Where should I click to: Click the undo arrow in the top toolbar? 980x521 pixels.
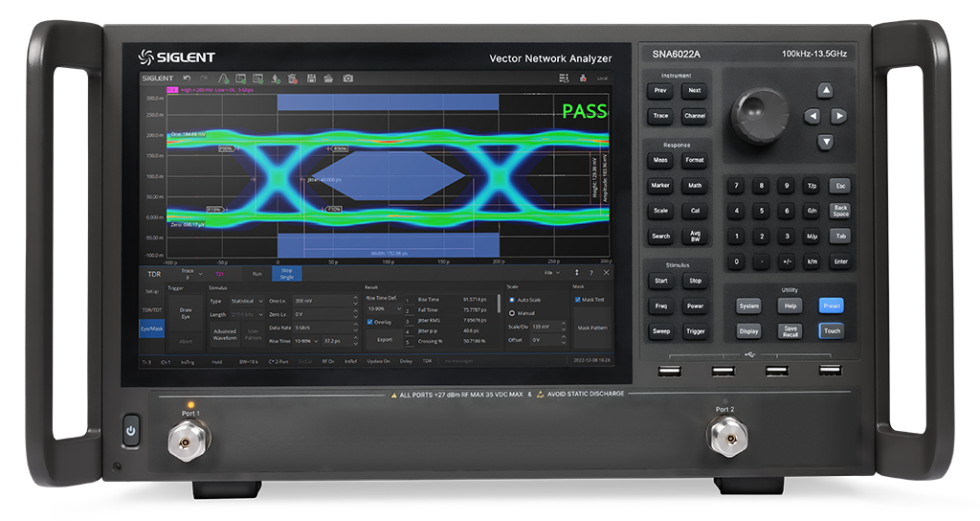pyautogui.click(x=187, y=79)
